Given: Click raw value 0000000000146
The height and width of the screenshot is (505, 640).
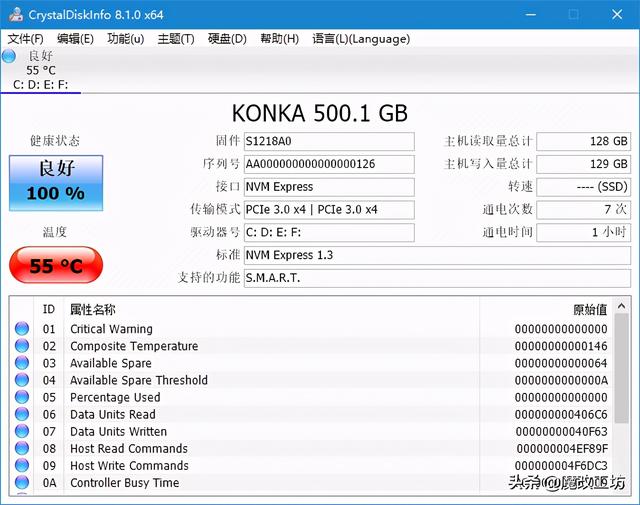Looking at the screenshot, I should (561, 346).
